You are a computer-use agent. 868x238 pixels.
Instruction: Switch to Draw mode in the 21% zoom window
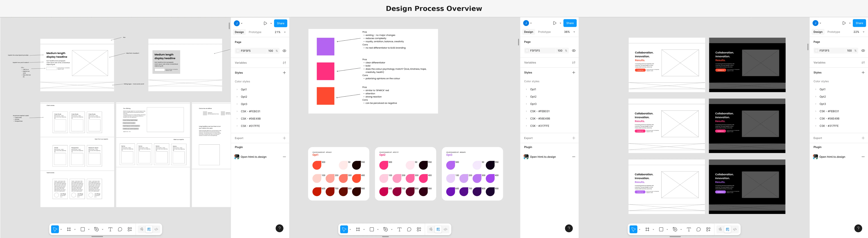pyautogui.click(x=142, y=229)
